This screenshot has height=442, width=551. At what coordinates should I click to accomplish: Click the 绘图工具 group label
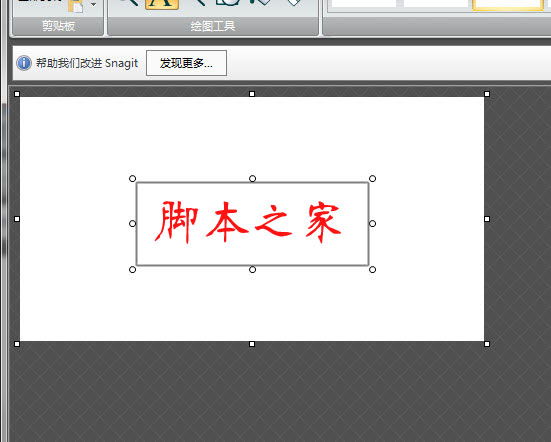[x=213, y=26]
